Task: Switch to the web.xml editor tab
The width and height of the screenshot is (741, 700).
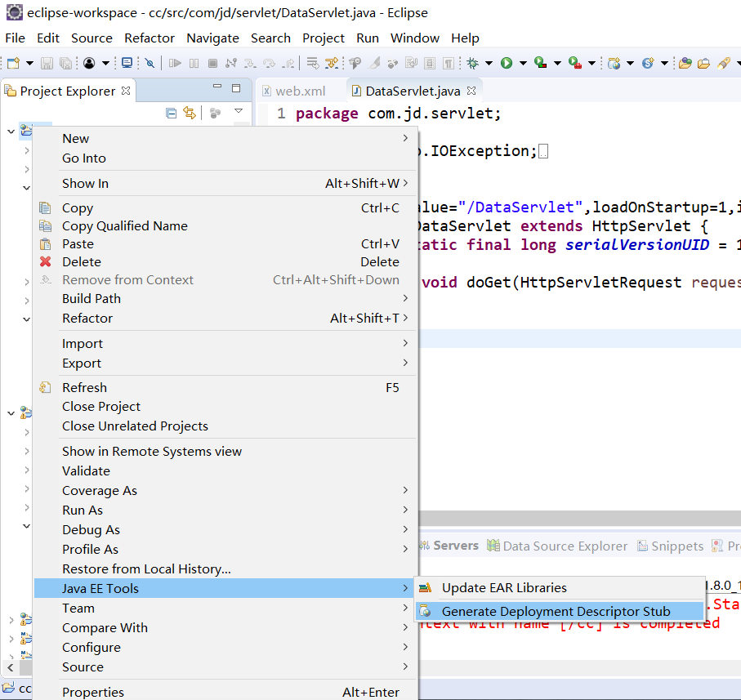Action: click(294, 91)
